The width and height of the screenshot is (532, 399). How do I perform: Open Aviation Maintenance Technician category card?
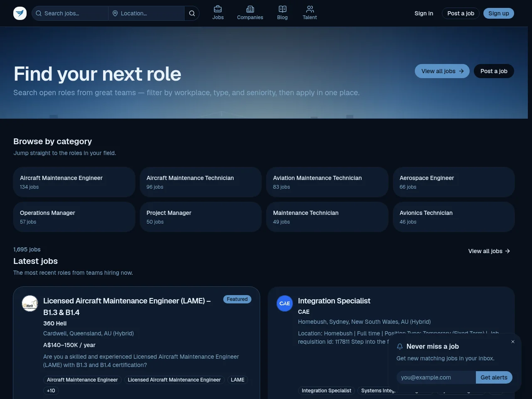point(327,182)
